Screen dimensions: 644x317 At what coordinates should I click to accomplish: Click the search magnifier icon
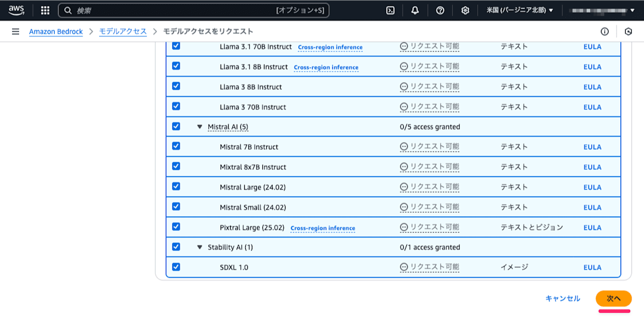point(68,10)
